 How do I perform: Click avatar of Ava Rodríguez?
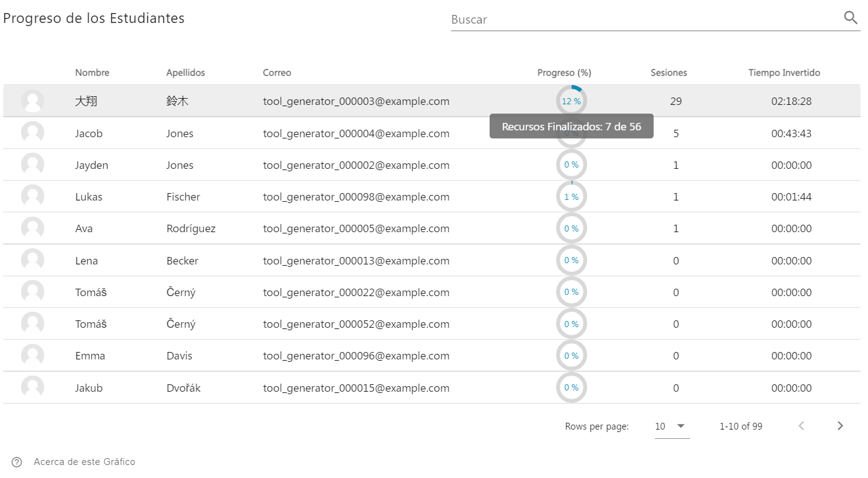pos(32,228)
